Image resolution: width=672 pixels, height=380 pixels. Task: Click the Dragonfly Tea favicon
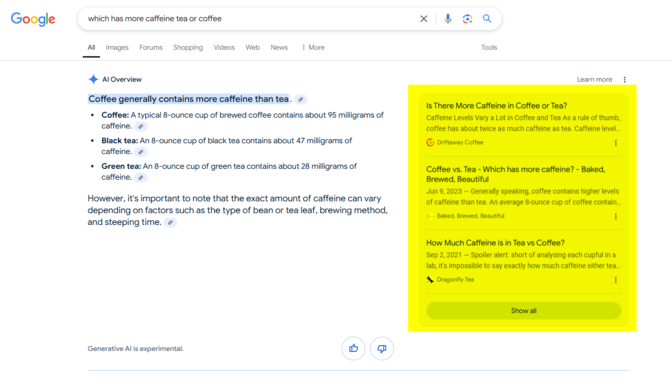(x=430, y=280)
